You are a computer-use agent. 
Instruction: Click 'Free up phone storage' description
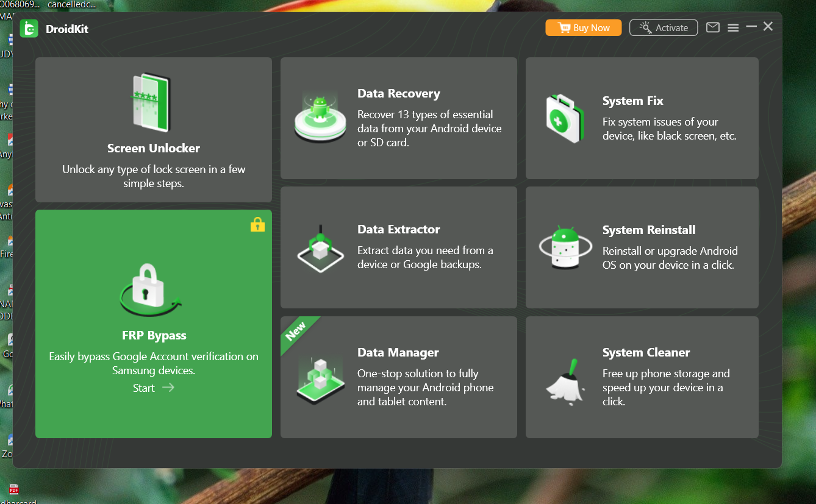tap(666, 388)
